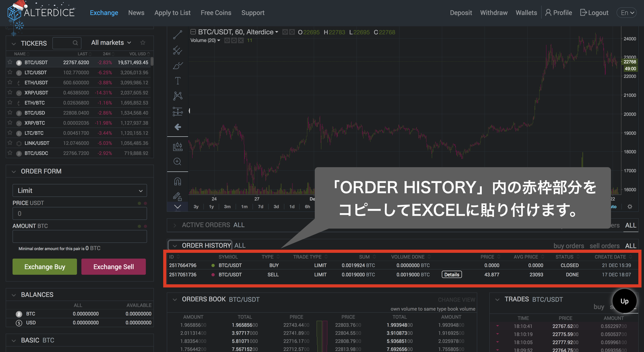Image resolution: width=644 pixels, height=352 pixels.
Task: Collapse the ORDER FORM panel chevron
Action: (x=14, y=172)
